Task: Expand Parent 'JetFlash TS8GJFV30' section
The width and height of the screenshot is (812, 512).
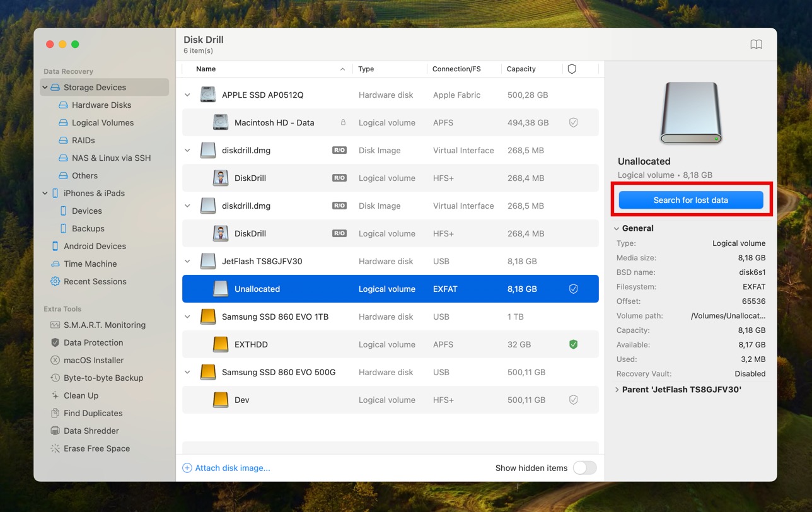Action: pos(617,390)
